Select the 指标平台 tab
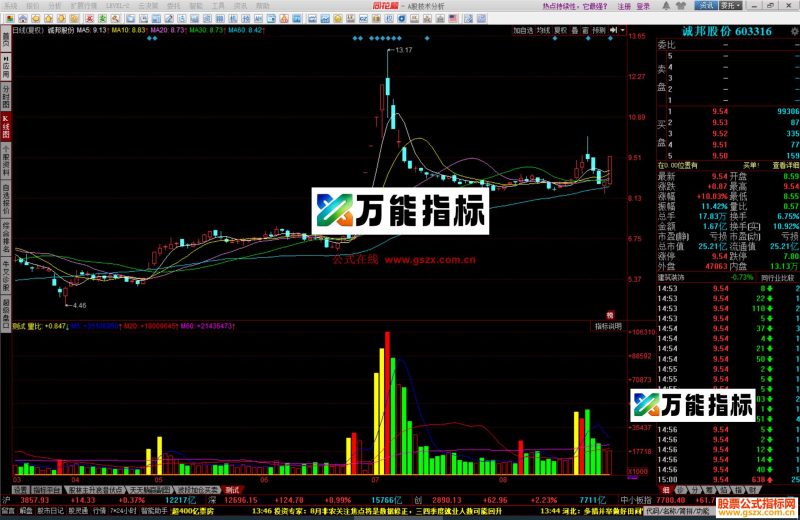This screenshot has width=800, height=520. [x=47, y=490]
